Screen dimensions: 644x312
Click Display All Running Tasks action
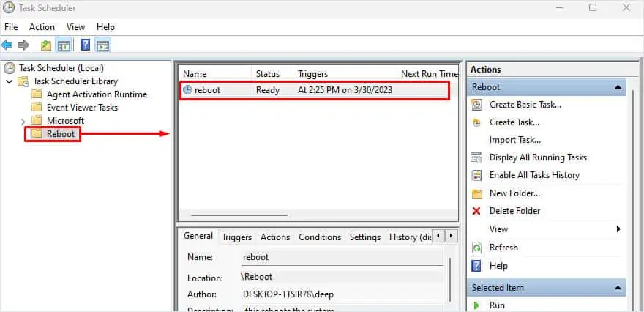coord(538,157)
